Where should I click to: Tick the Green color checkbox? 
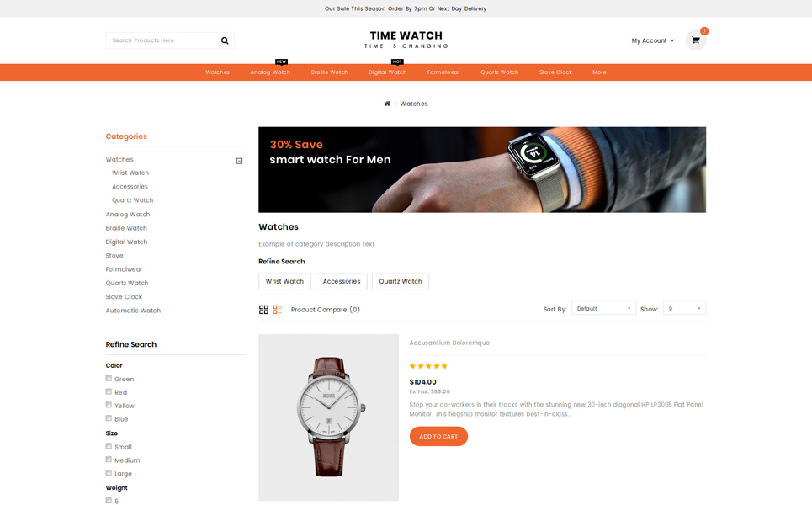coord(109,379)
